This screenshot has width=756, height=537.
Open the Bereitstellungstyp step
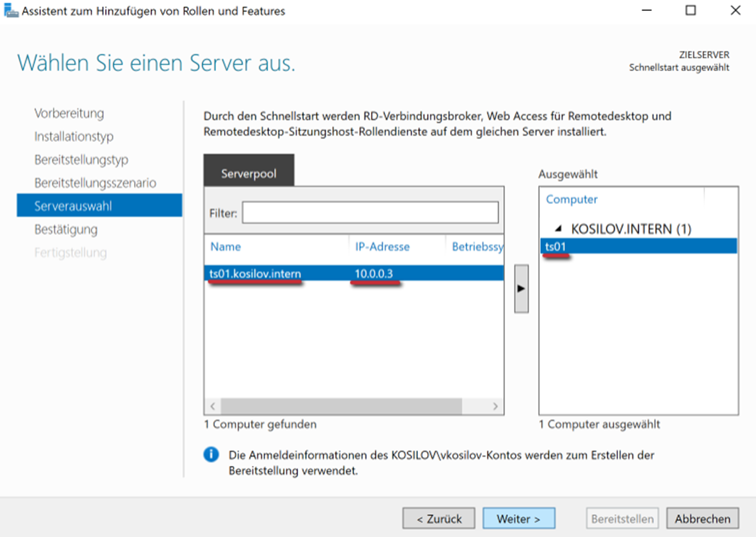pyautogui.click(x=81, y=160)
